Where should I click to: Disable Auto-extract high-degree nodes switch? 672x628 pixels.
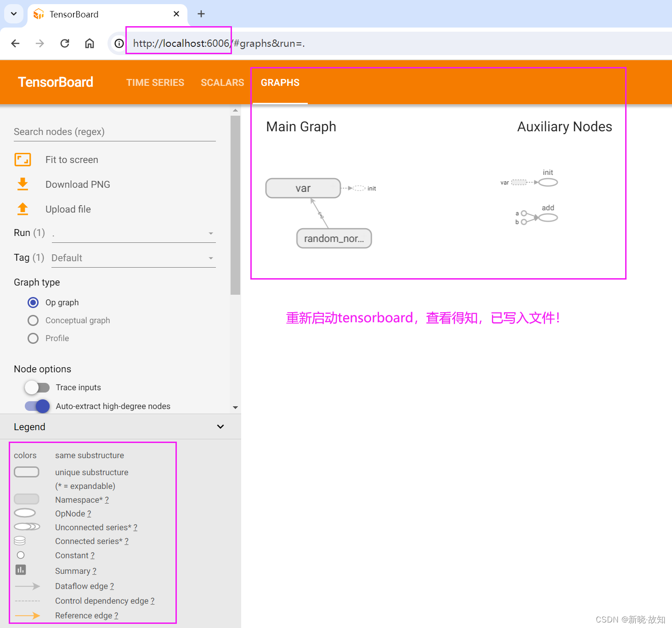37,406
